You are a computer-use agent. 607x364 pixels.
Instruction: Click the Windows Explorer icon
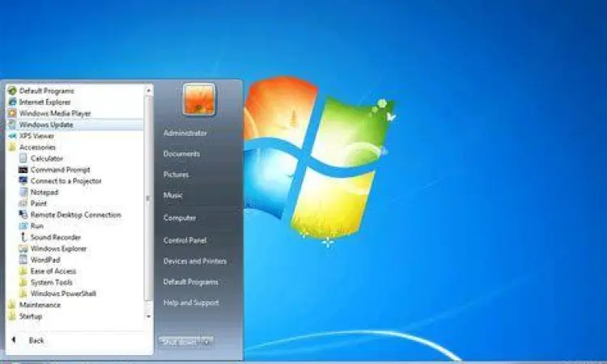tap(23, 248)
